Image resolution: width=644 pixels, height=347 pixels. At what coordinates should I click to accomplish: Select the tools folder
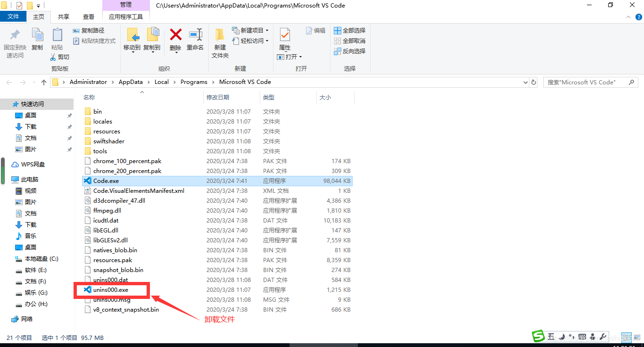(x=100, y=151)
